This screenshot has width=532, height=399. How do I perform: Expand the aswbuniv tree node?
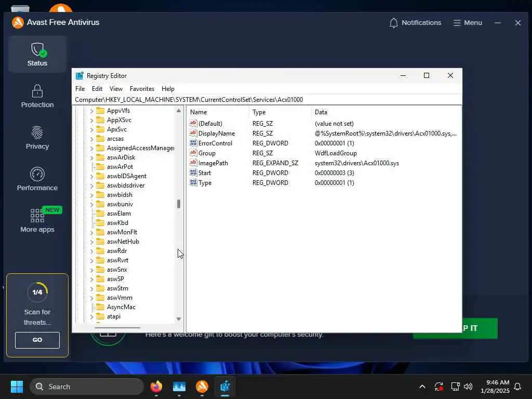91,205
